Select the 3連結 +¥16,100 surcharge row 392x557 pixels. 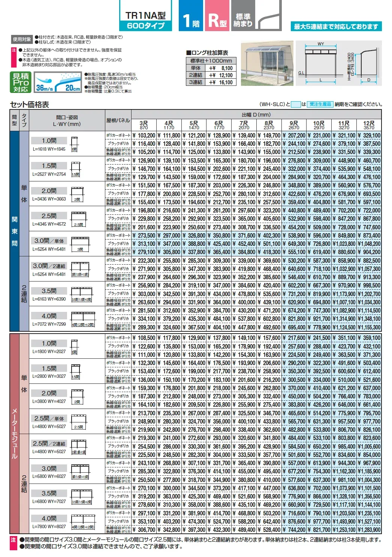coord(211,82)
